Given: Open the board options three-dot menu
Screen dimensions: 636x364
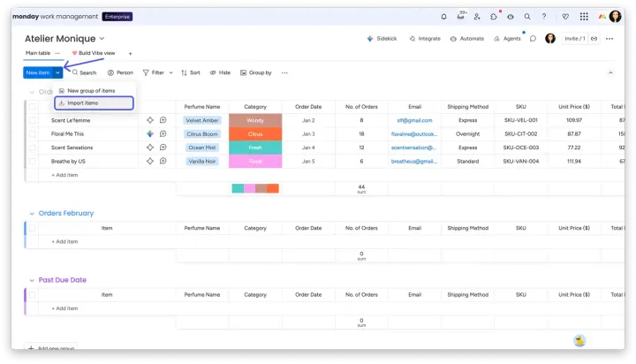Looking at the screenshot, I should [609, 39].
